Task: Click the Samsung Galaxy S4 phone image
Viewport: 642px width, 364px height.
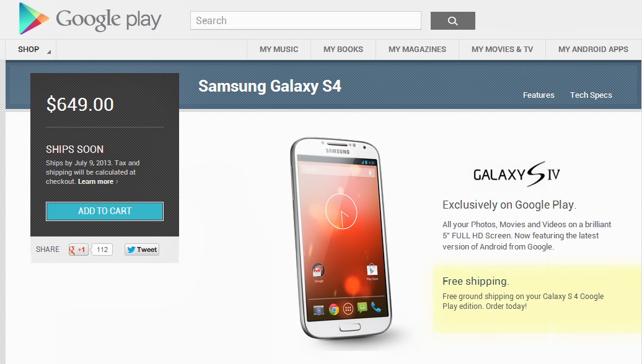Action: pos(341,238)
